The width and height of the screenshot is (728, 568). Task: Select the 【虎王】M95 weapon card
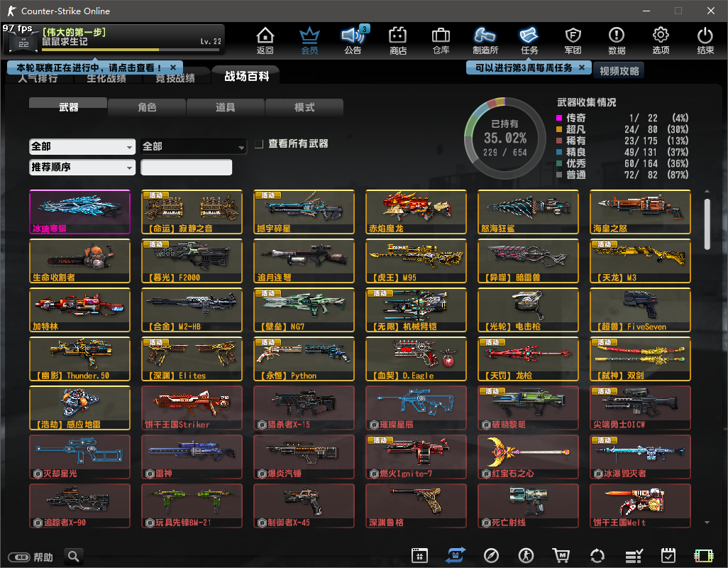[416, 261]
